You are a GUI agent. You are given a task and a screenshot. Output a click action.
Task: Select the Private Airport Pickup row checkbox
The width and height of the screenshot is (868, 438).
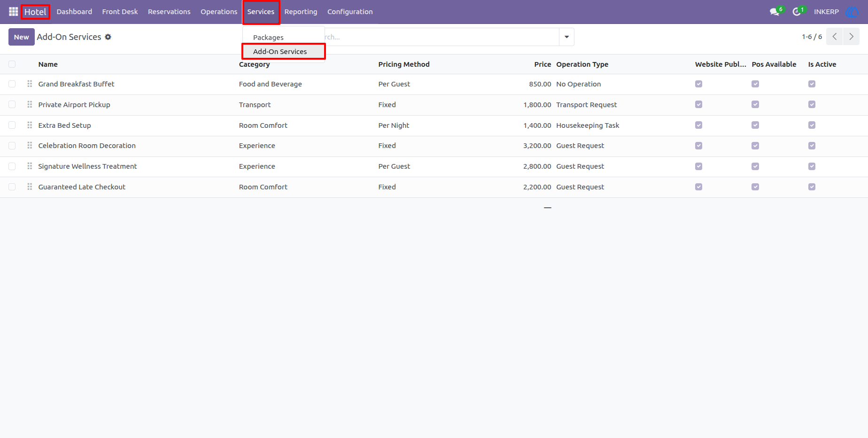pyautogui.click(x=12, y=104)
